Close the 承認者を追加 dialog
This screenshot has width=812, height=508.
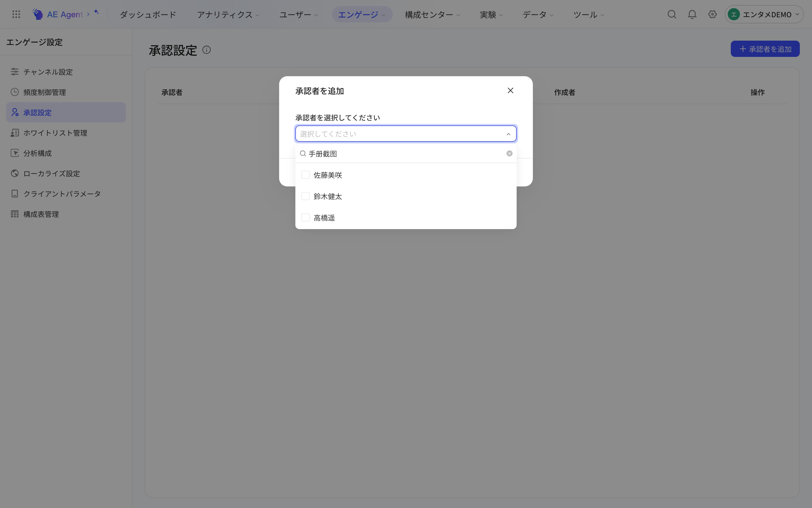[510, 90]
